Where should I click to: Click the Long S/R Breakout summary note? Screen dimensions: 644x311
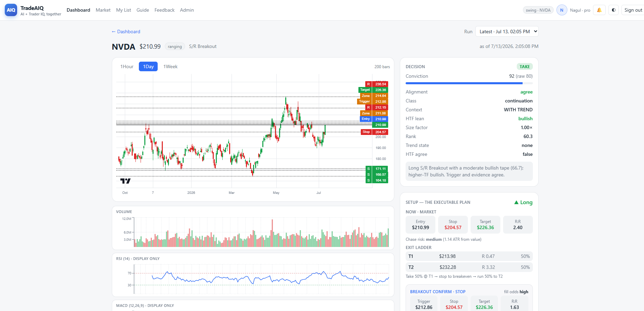coord(469,171)
